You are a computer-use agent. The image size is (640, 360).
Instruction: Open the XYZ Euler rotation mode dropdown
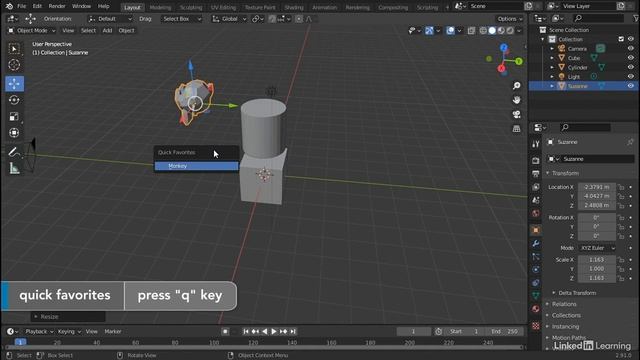(597, 248)
